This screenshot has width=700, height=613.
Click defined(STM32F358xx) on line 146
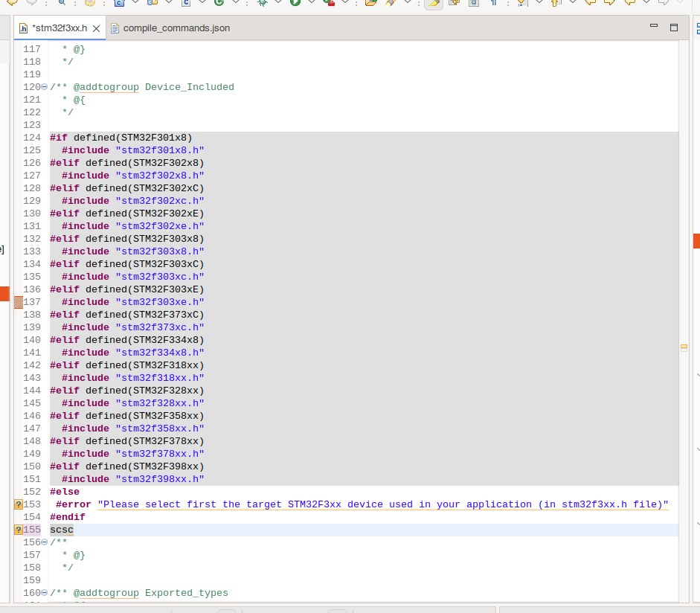(x=144, y=416)
